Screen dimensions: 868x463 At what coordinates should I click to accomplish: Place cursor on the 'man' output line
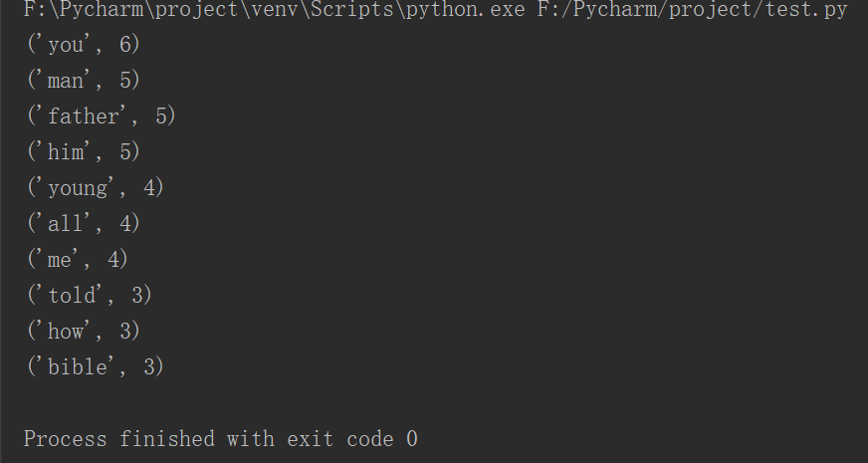click(x=84, y=81)
